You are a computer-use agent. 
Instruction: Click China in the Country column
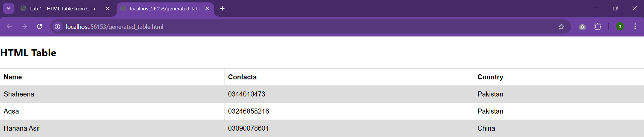(486, 128)
